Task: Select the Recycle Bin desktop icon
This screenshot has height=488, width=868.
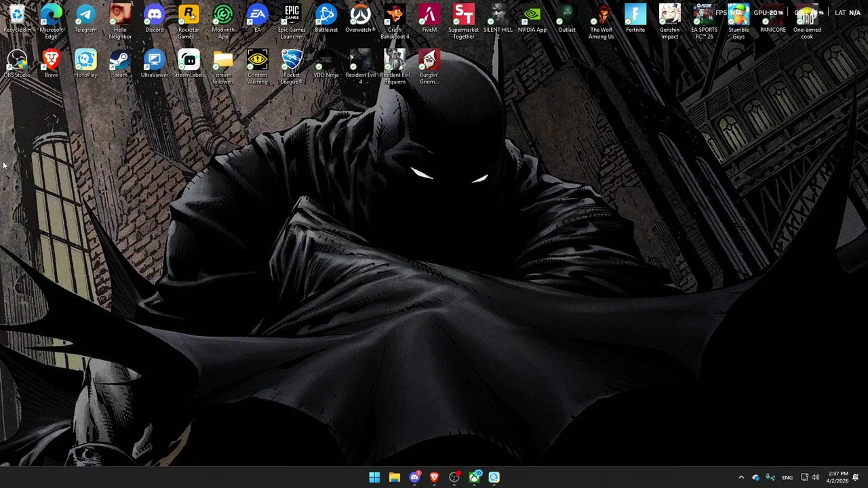Action: 17,19
